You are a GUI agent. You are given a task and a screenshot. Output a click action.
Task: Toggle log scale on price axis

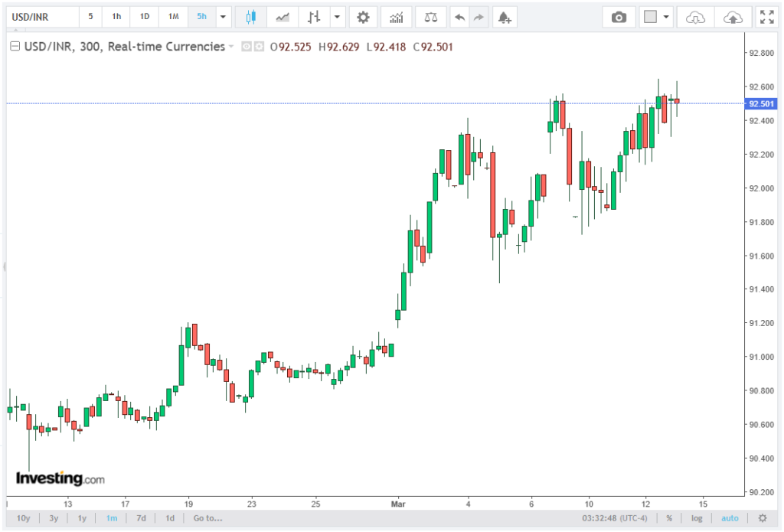(x=697, y=518)
